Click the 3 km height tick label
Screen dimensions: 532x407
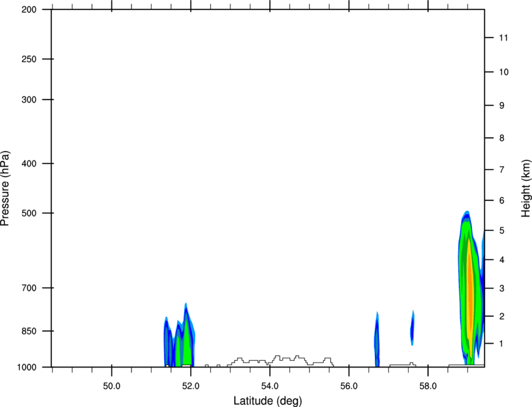[502, 289]
